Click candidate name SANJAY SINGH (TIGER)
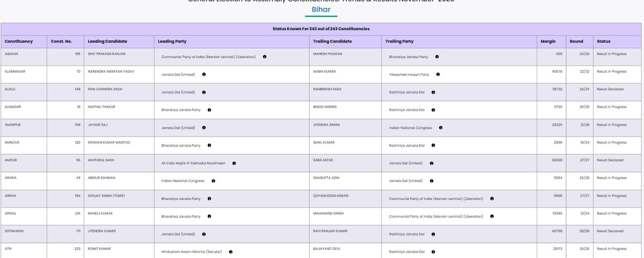Image resolution: width=644 pixels, height=258 pixels. pyautogui.click(x=106, y=196)
